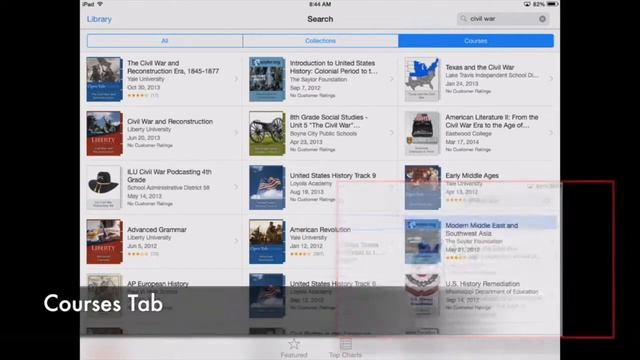The width and height of the screenshot is (640, 360).
Task: Open the Featured star tab
Action: pos(294,348)
